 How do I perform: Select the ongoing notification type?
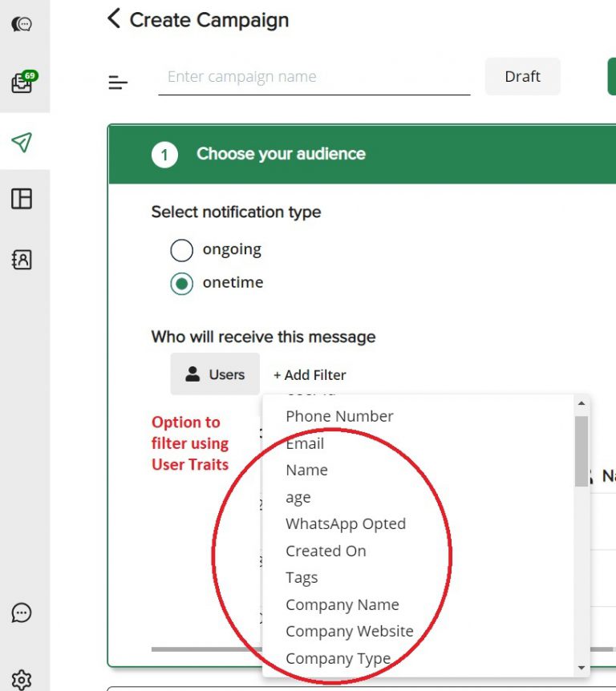tap(182, 250)
